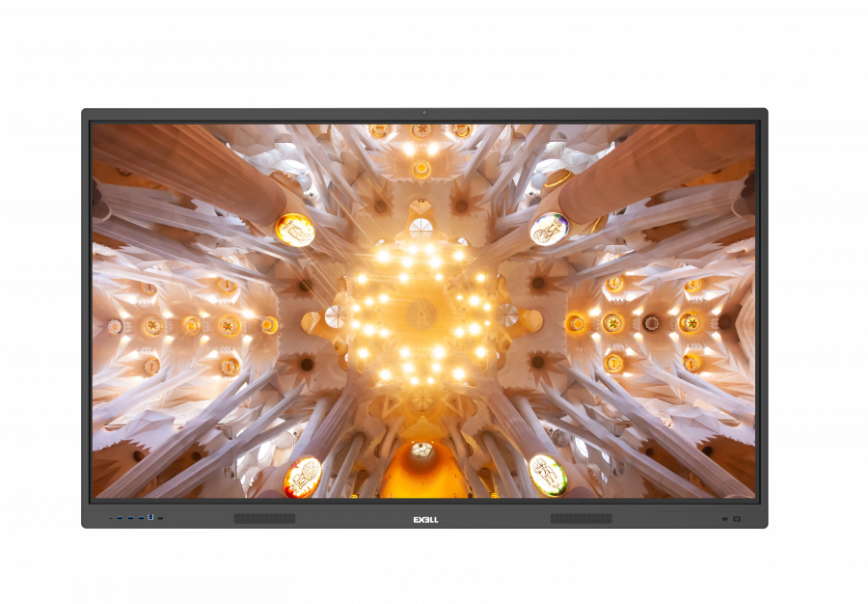Tap the orange glowing apse at bottom center
The image size is (868, 604).
point(422,475)
